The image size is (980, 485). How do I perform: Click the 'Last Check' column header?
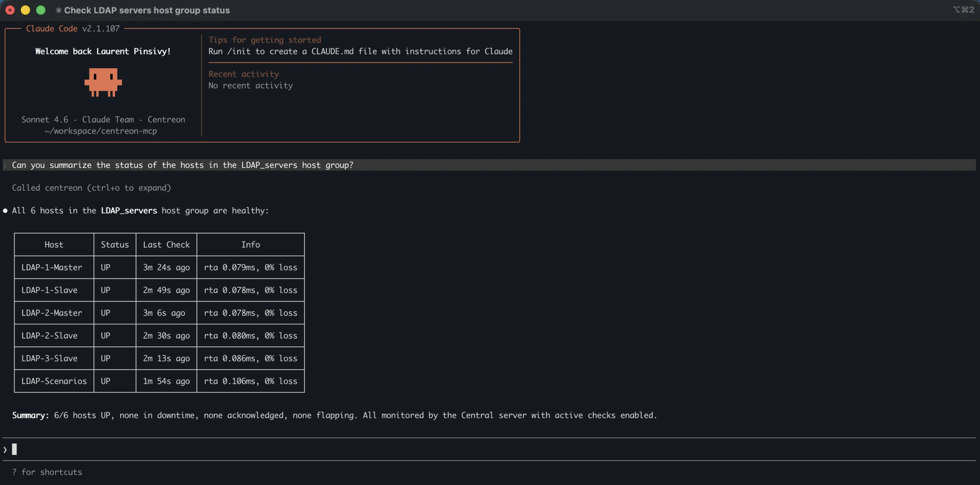click(166, 244)
